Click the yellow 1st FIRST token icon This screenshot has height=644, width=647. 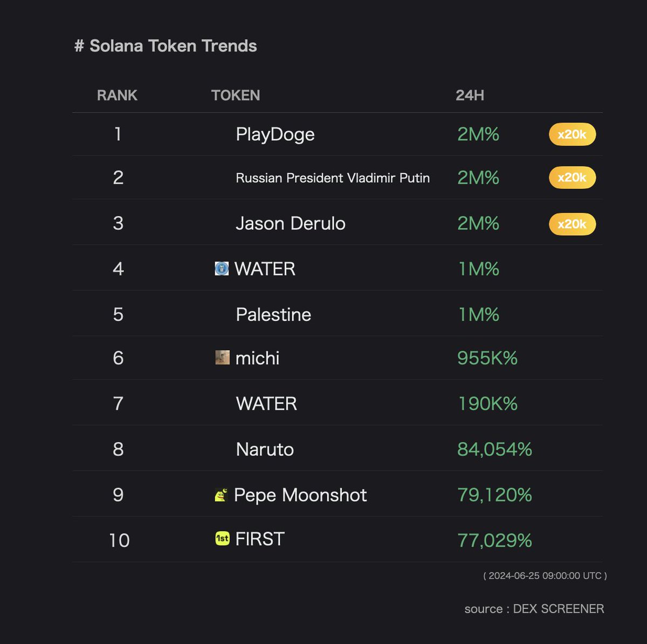[222, 538]
